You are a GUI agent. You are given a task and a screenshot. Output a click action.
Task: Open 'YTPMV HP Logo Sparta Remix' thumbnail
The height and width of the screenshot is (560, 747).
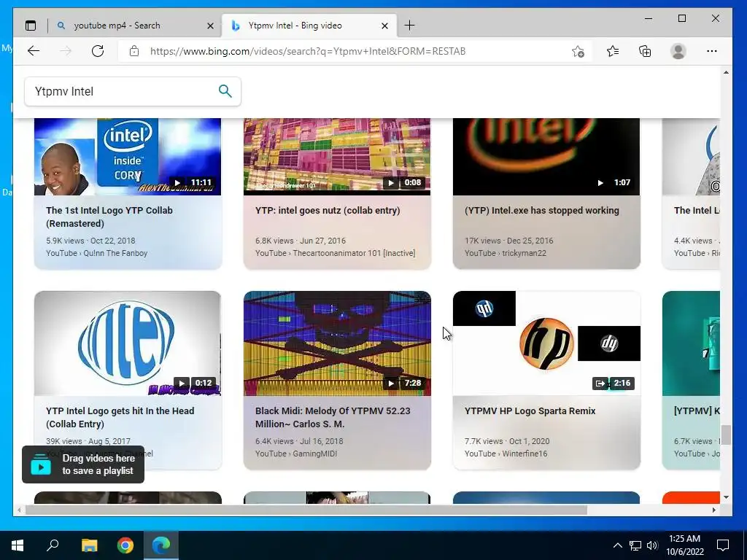click(546, 343)
